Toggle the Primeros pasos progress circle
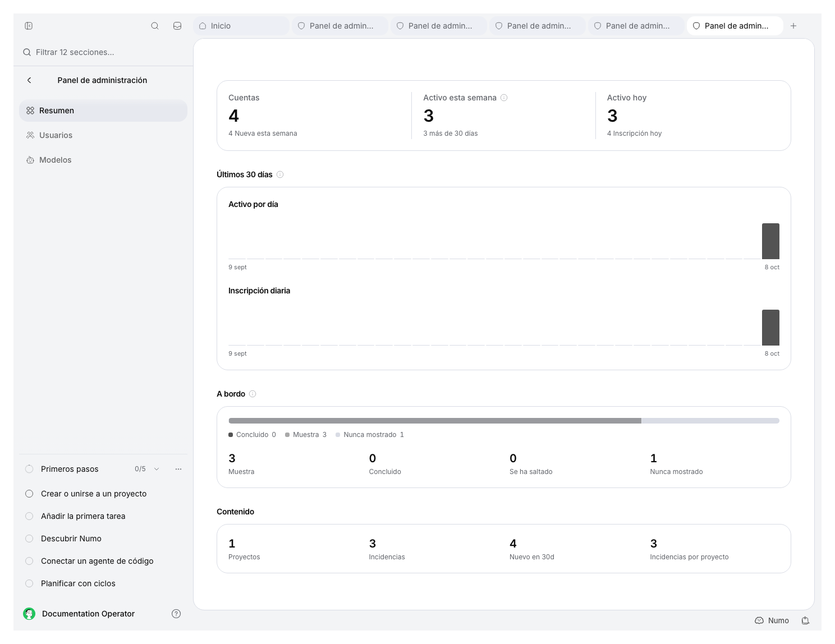The height and width of the screenshot is (644, 835). point(29,469)
